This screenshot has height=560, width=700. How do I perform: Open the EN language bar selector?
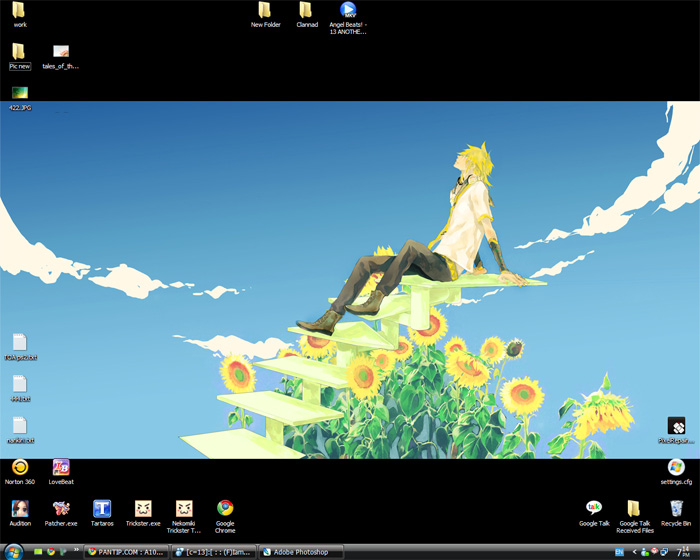pos(619,552)
